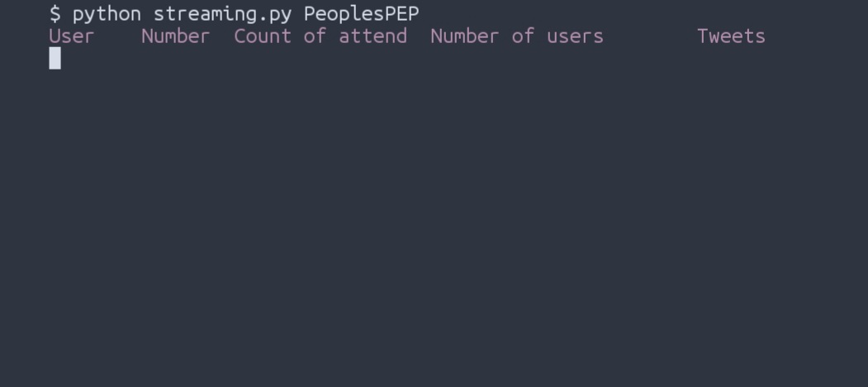Click the Number header beside User
This screenshot has height=387, width=868.
(175, 36)
